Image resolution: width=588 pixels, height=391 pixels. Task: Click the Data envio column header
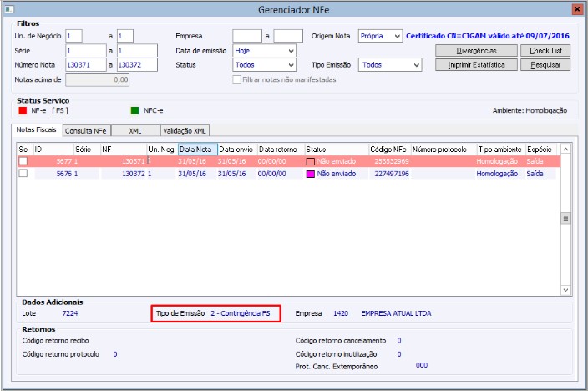coord(237,150)
